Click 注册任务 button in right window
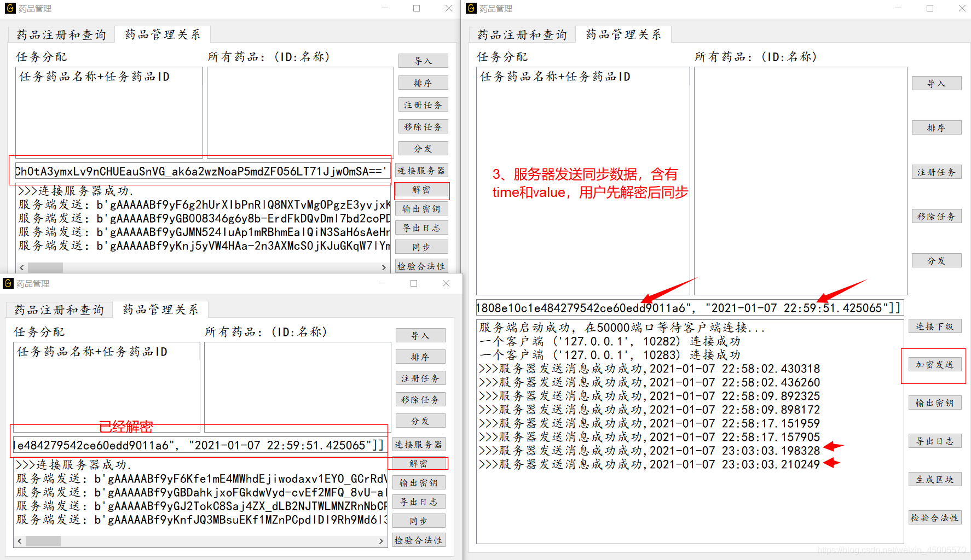Screen dimensions: 971x560 point(937,172)
